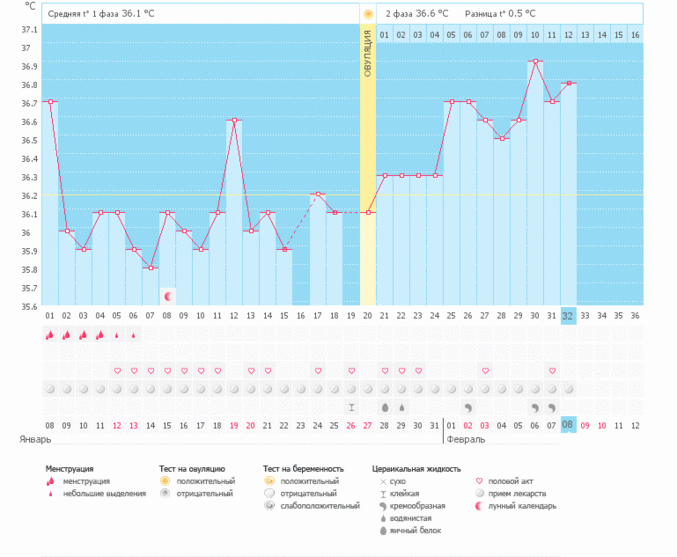
Task: Click the phase 1 average temperature header
Action: [x=100, y=15]
